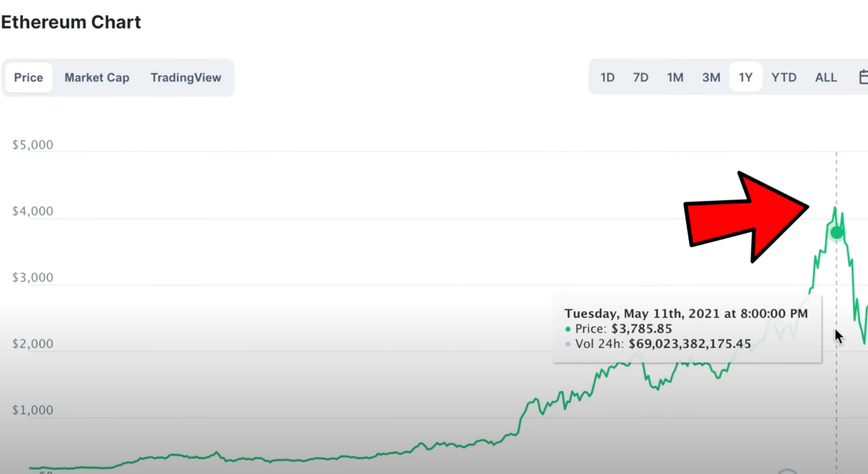Select the 3M time range
Screen dimensions: 868x474
click(x=711, y=77)
